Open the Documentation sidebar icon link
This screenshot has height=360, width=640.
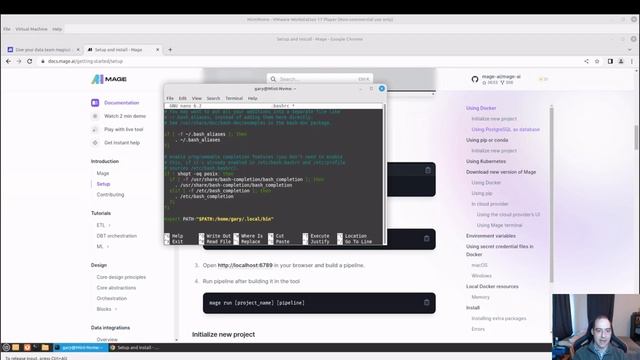coord(95,103)
